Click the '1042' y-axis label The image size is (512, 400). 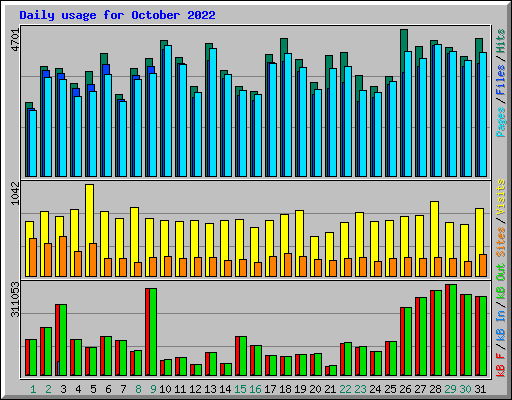coord(16,193)
